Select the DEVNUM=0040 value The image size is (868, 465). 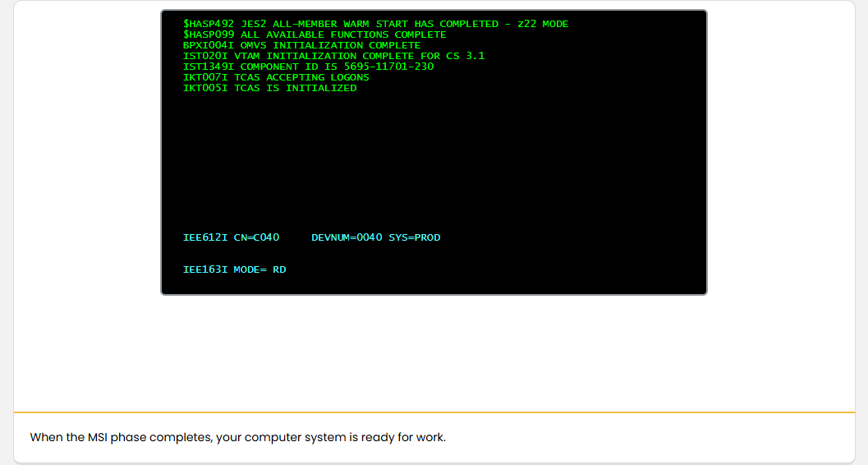(347, 237)
